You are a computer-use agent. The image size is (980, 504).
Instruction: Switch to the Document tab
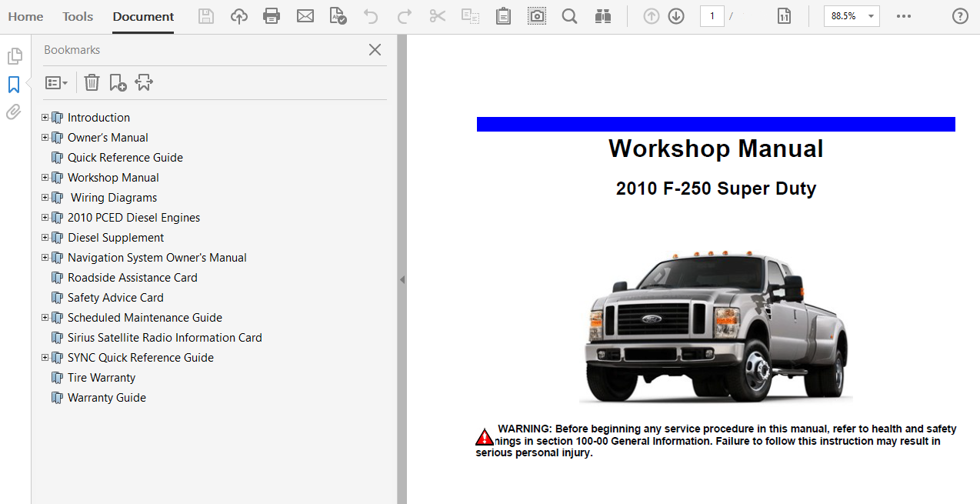pyautogui.click(x=143, y=15)
